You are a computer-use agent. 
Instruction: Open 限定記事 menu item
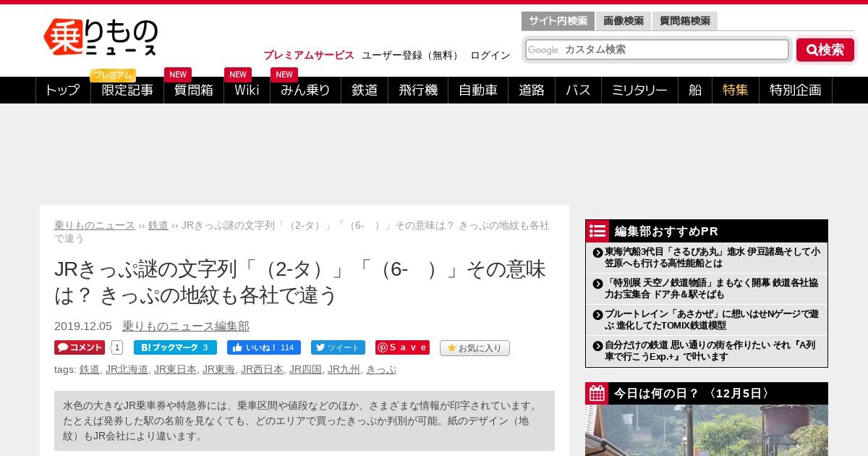pyautogui.click(x=127, y=90)
